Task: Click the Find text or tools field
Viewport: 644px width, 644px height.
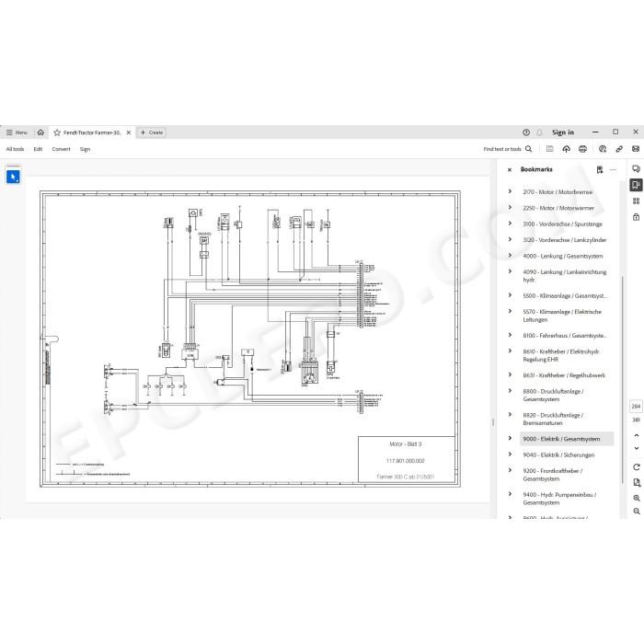Action: tap(502, 149)
